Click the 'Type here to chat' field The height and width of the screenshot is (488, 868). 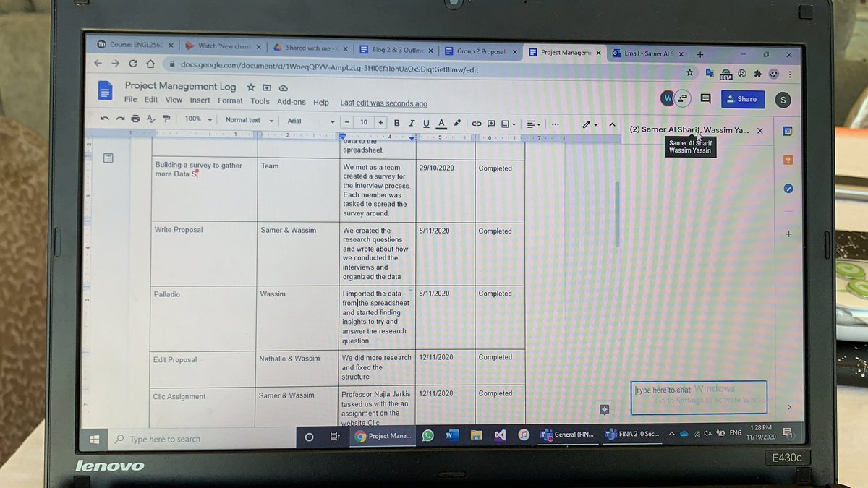tap(698, 398)
